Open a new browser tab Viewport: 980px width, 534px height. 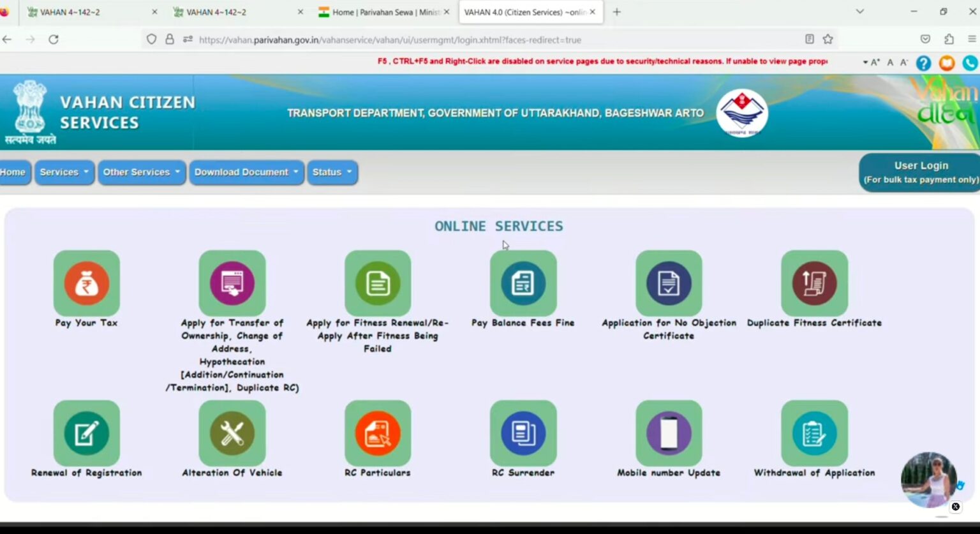617,12
